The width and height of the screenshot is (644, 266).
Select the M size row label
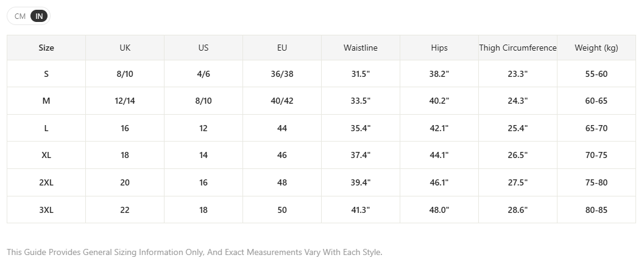pos(46,101)
